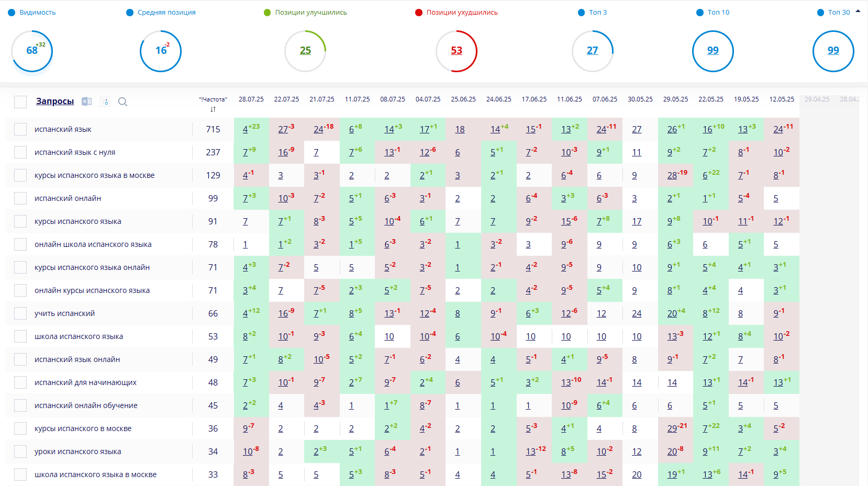Export queries to Excel via the Excel icon

pos(87,101)
